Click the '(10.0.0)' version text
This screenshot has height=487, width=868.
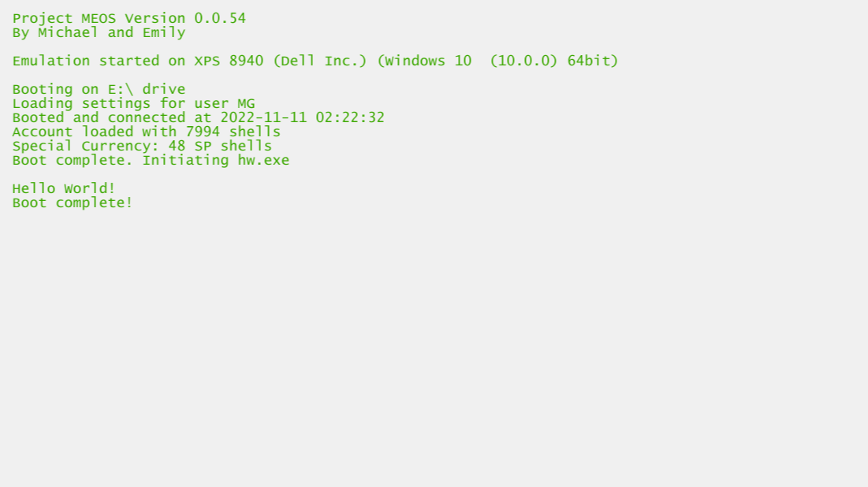pyautogui.click(x=523, y=61)
